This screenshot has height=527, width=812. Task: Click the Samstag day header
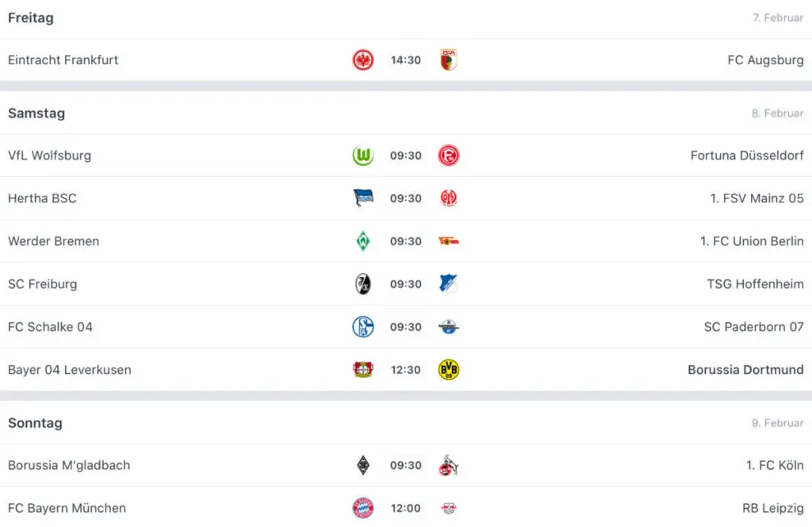tap(36, 113)
